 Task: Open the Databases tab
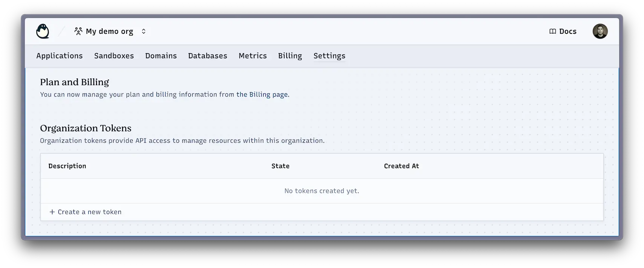207,56
